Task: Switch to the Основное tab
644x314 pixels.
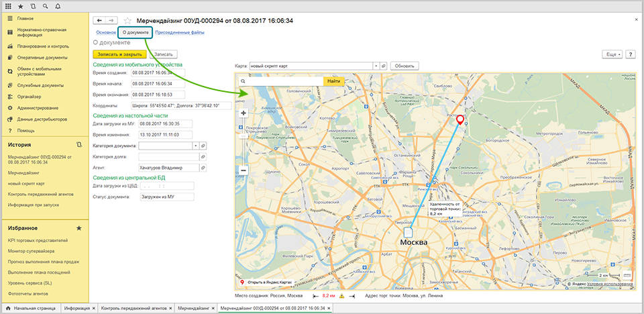Action: point(106,32)
